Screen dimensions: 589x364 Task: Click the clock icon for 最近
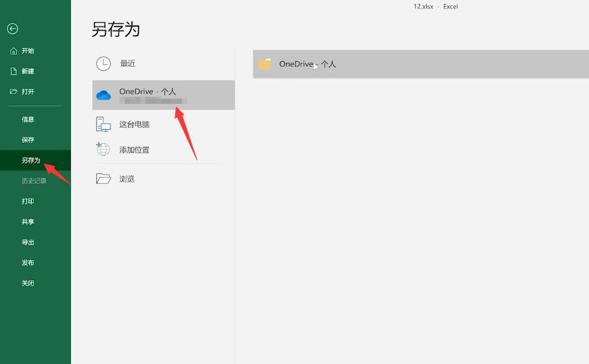click(103, 64)
